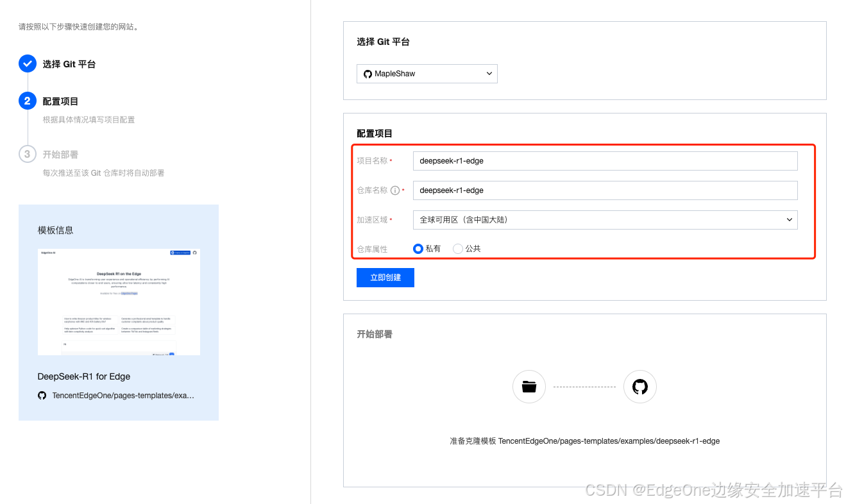Select the 公共 radio button

tap(458, 249)
